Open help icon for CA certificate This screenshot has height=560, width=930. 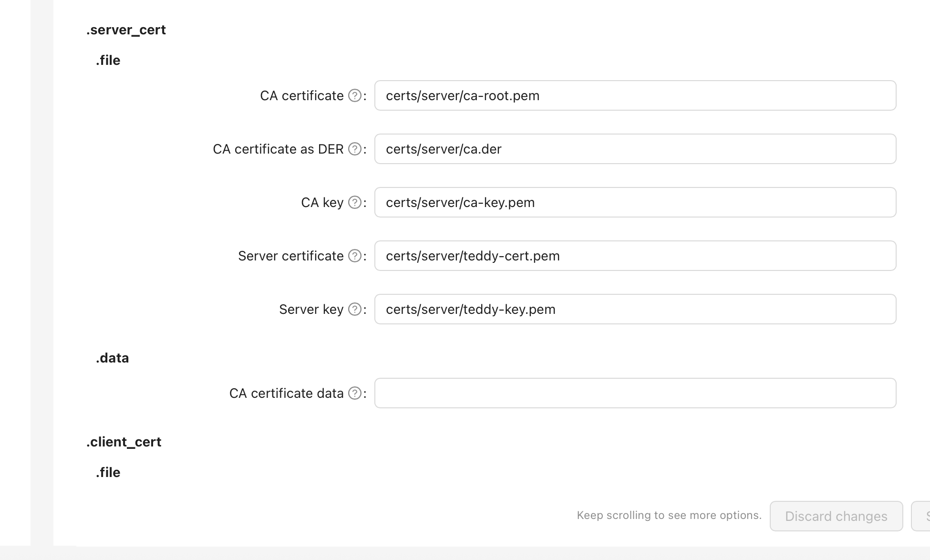coord(355,96)
